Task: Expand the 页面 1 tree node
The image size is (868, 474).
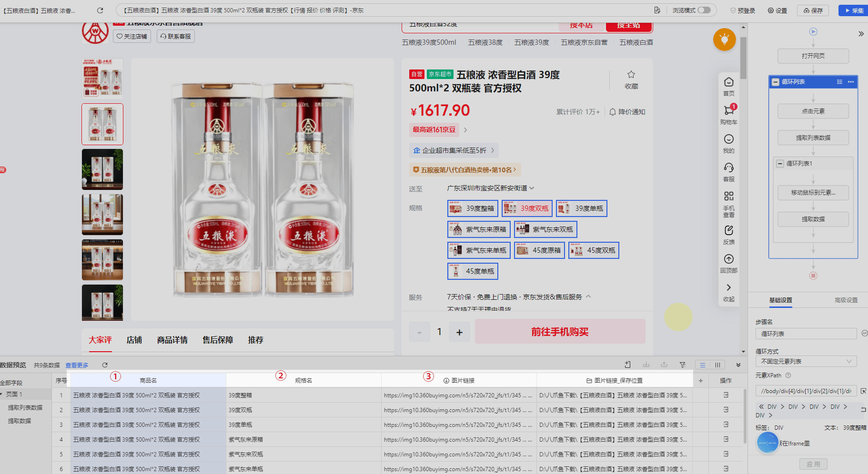Action: [x=1, y=394]
